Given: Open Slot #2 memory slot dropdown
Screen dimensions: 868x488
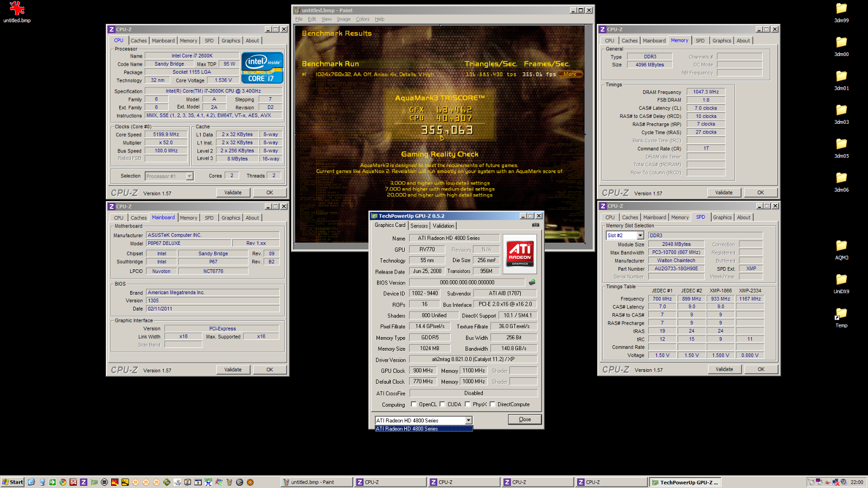Looking at the screenshot, I should 640,236.
